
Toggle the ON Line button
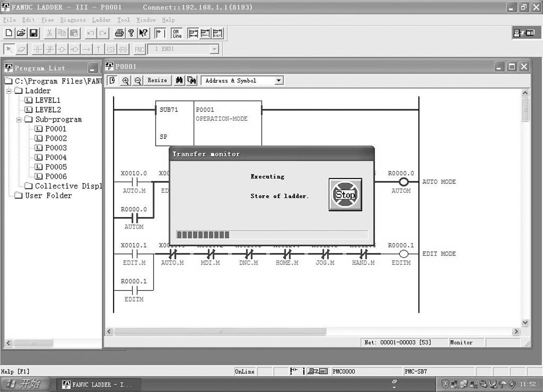click(x=177, y=33)
